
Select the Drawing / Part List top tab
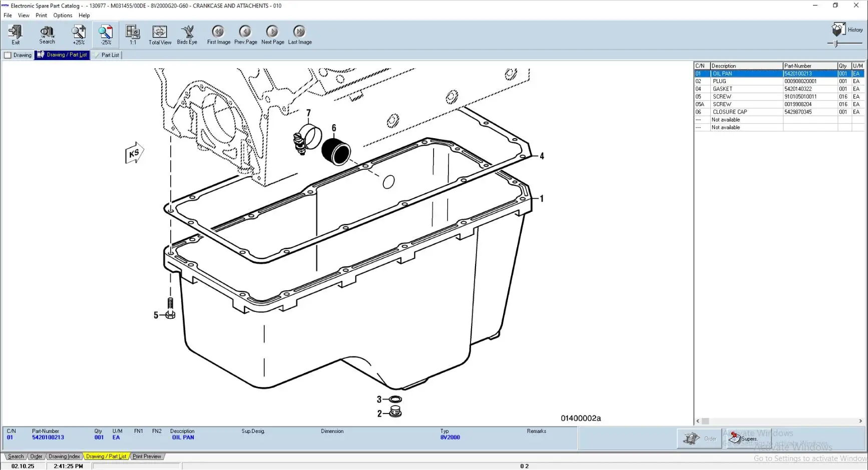coord(62,55)
